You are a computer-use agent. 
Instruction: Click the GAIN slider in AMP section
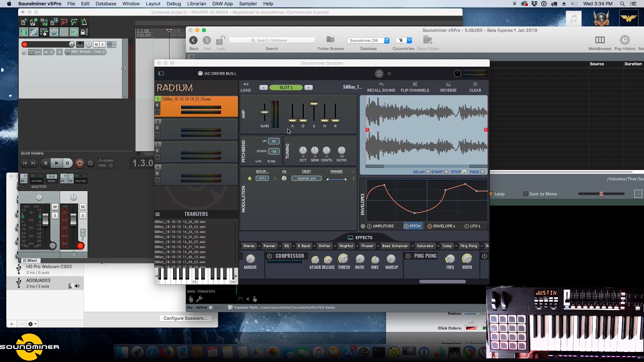pyautogui.click(x=264, y=112)
